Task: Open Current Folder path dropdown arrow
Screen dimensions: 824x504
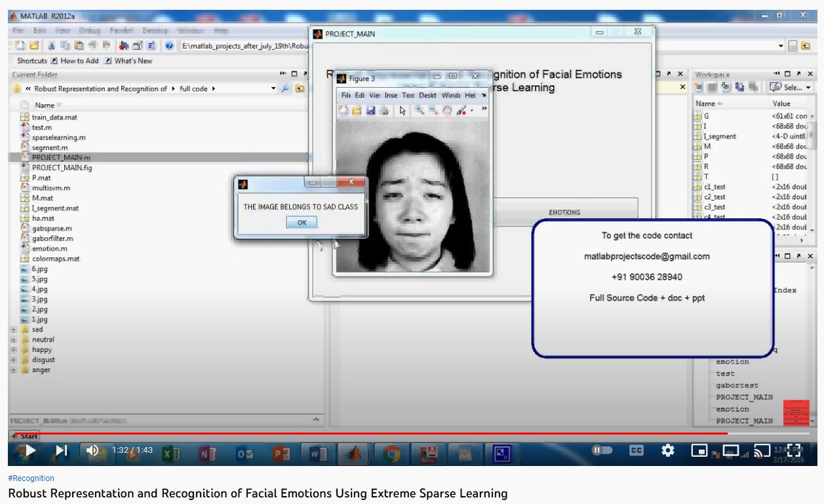Action: point(273,88)
